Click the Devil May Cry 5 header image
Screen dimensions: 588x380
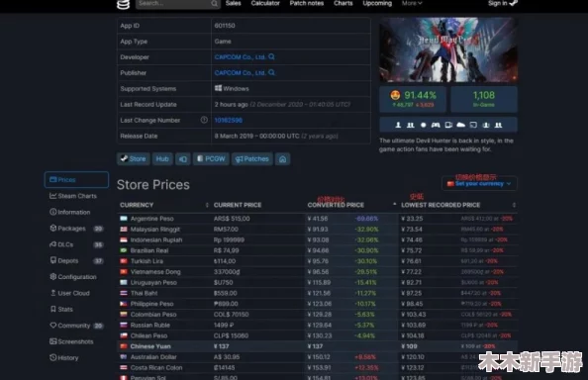click(x=448, y=49)
